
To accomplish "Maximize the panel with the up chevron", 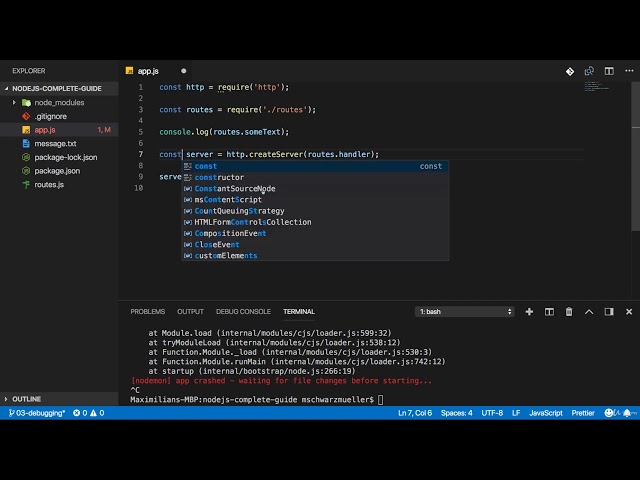I will tap(589, 312).
